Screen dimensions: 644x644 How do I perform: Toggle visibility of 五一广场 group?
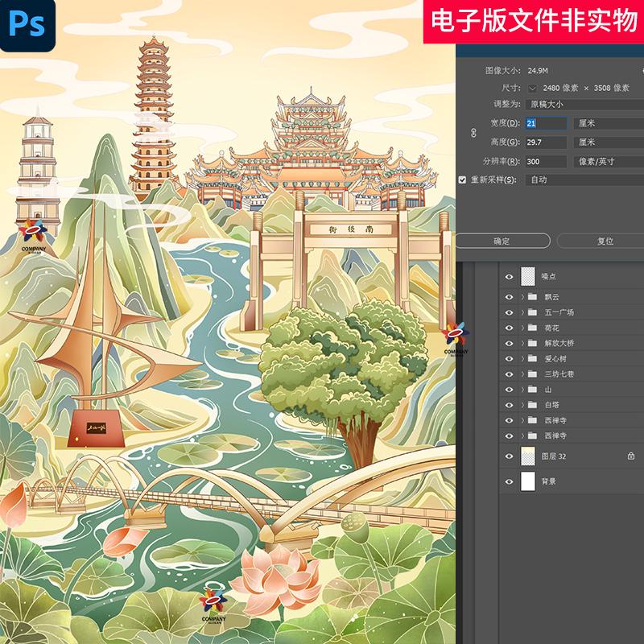[509, 312]
